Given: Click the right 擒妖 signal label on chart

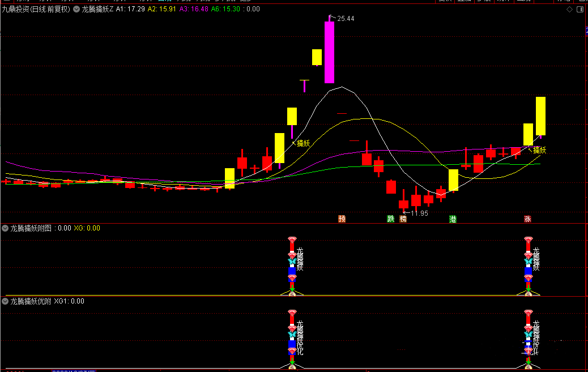Looking at the screenshot, I should (539, 150).
